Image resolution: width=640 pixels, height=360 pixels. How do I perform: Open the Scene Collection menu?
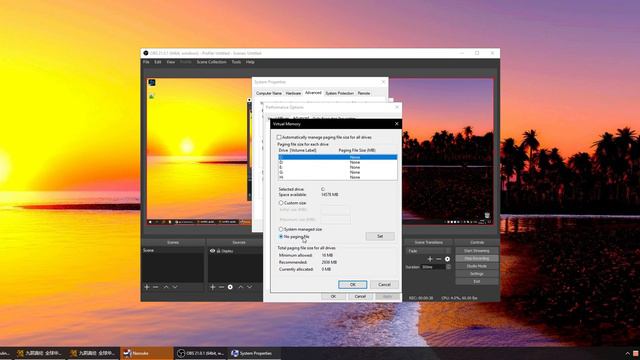coord(211,62)
